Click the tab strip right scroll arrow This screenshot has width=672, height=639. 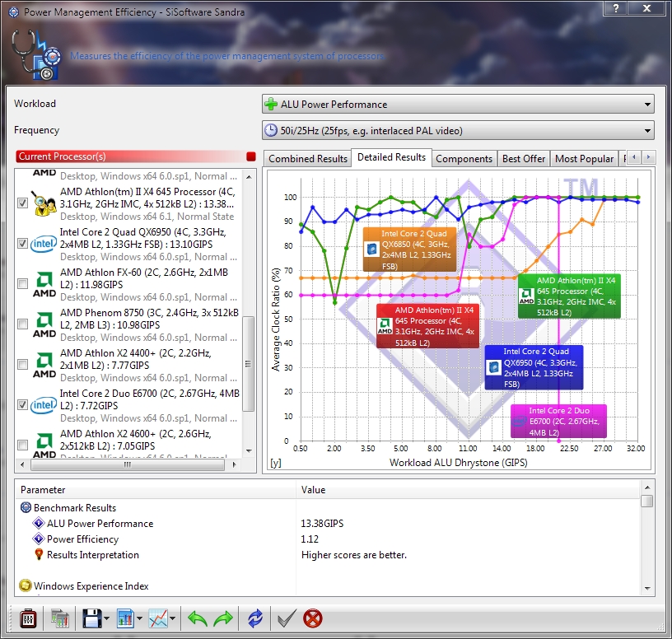click(648, 157)
